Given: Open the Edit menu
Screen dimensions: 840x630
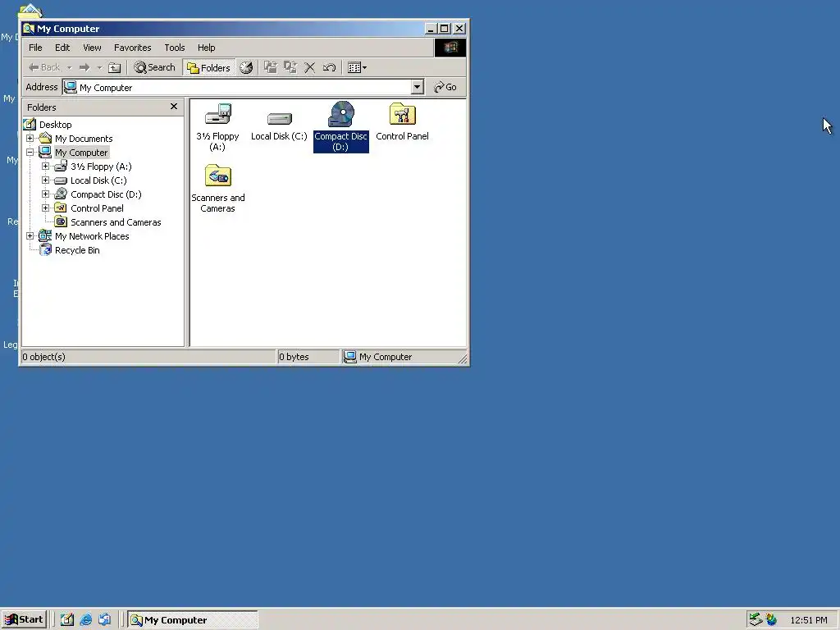Looking at the screenshot, I should pyautogui.click(x=62, y=48).
